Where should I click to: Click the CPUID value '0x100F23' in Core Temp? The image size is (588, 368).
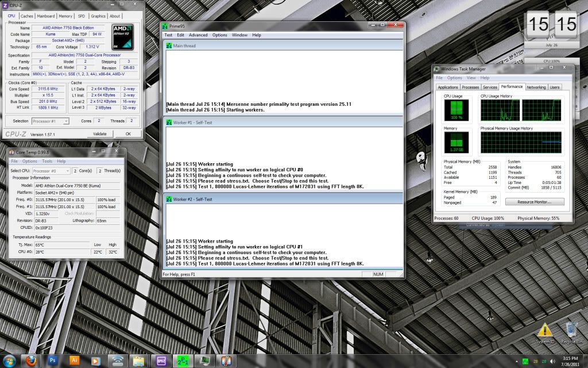click(78, 228)
